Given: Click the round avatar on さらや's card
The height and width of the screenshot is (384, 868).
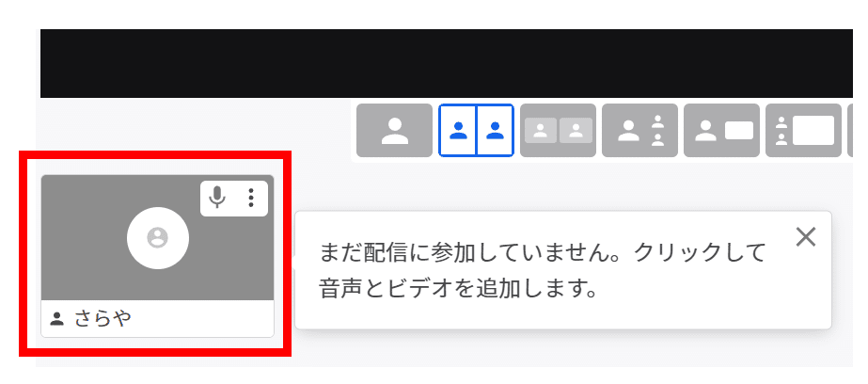Looking at the screenshot, I should [x=158, y=238].
